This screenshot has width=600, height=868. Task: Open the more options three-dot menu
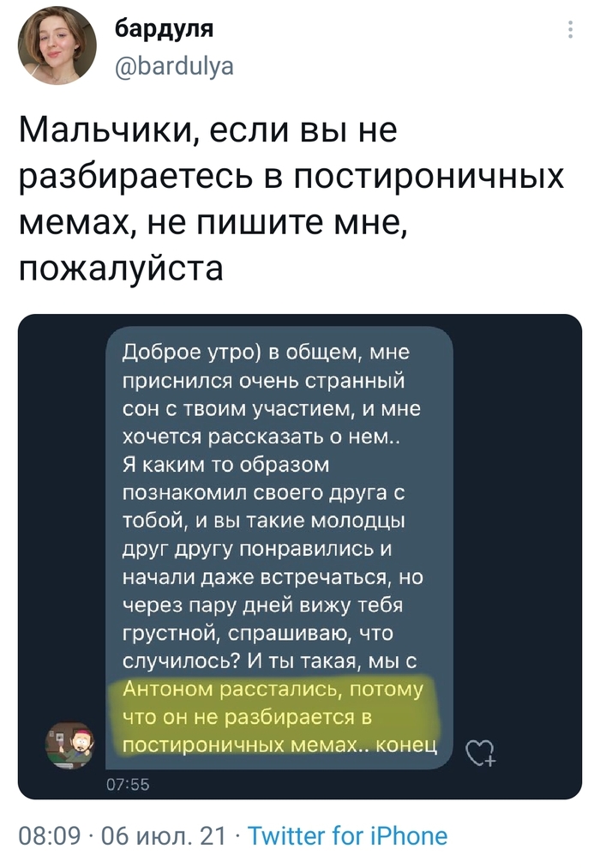(572, 31)
